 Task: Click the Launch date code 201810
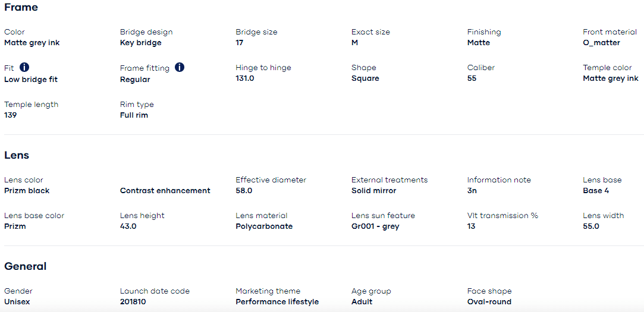(x=133, y=302)
